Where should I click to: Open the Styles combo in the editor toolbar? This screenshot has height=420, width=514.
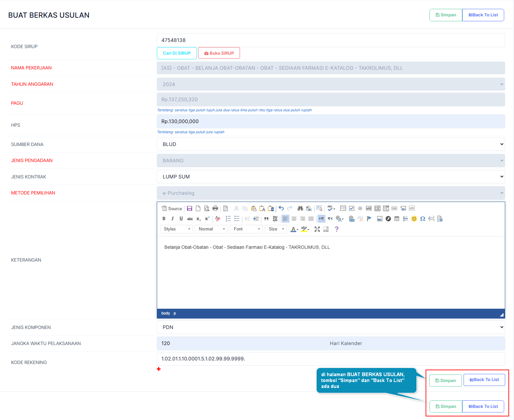point(177,229)
